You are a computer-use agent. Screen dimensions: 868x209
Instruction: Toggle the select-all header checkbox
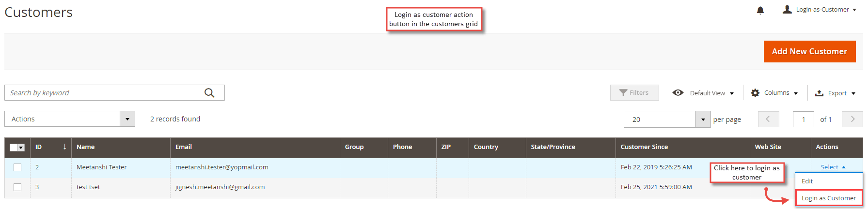(x=14, y=148)
